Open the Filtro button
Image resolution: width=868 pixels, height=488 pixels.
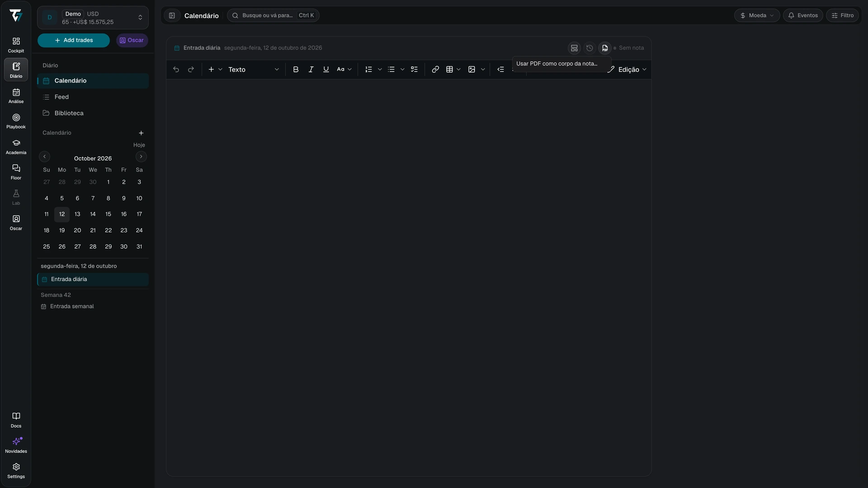pos(843,15)
